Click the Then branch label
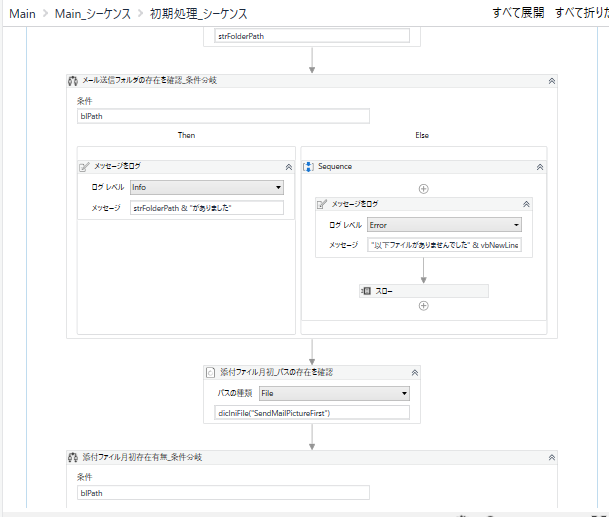 click(186, 135)
